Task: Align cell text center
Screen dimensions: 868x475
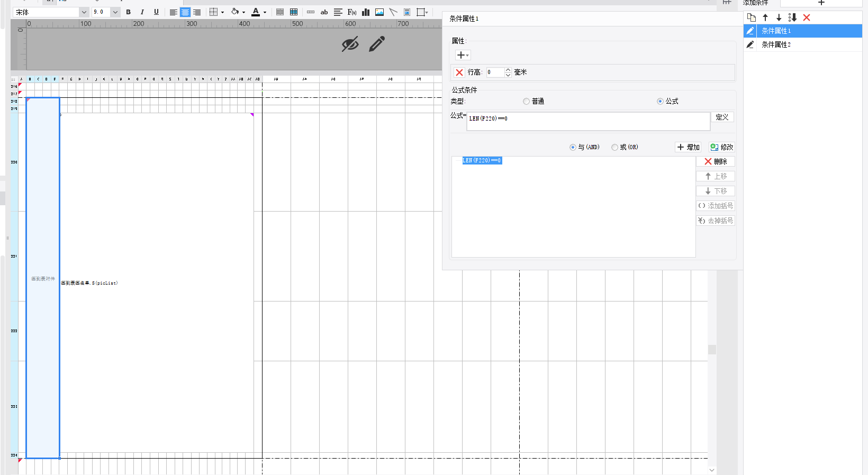Action: coord(185,12)
